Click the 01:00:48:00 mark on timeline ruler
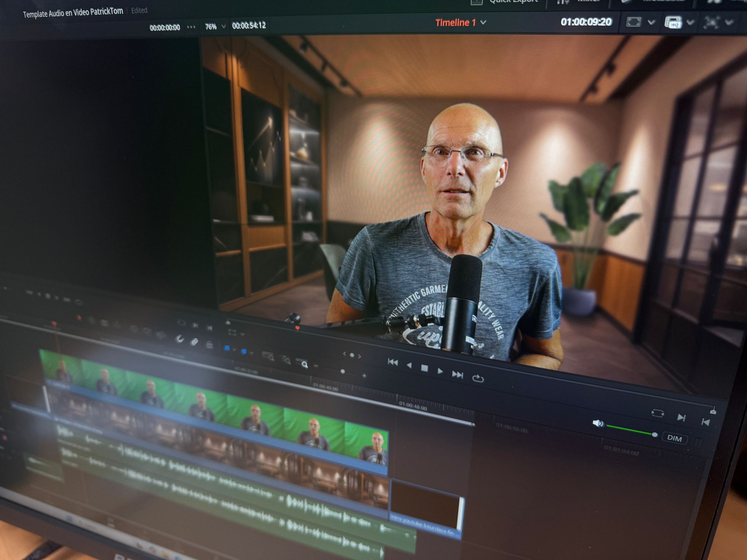Viewport: 747px width, 560px height. click(x=413, y=406)
